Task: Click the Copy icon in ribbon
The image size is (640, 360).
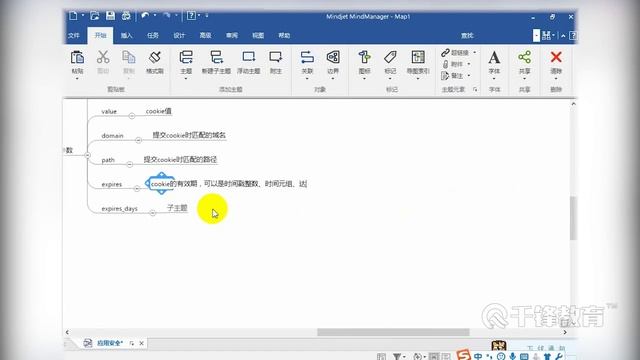Action: click(129, 57)
